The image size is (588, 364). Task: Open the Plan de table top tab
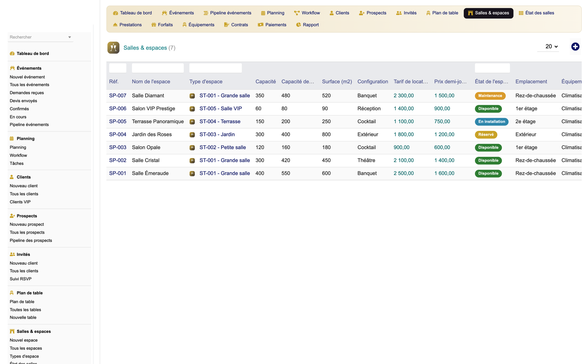[442, 13]
